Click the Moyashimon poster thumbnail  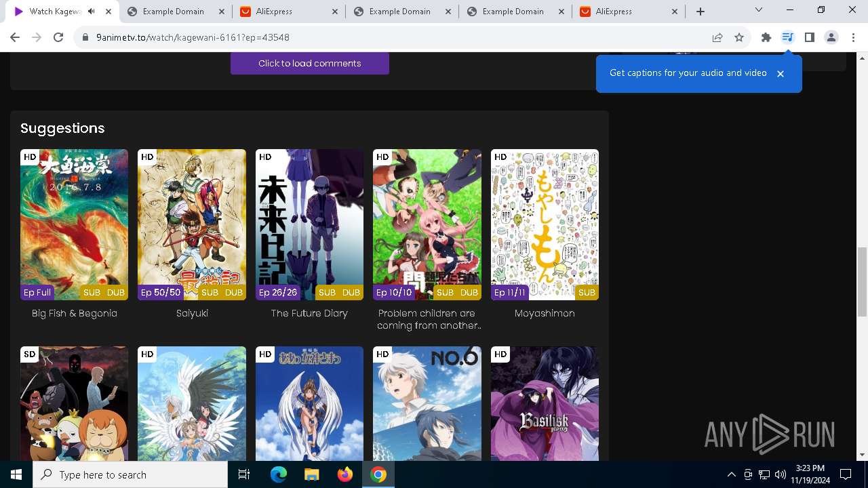pyautogui.click(x=545, y=224)
